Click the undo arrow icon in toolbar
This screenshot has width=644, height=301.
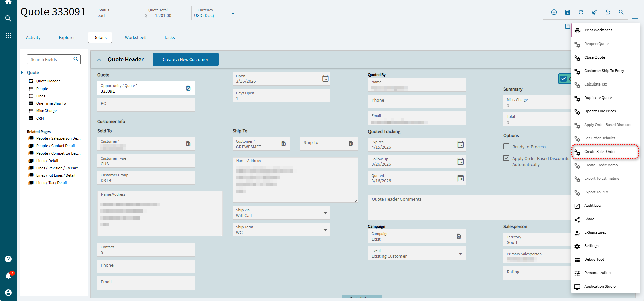(608, 12)
